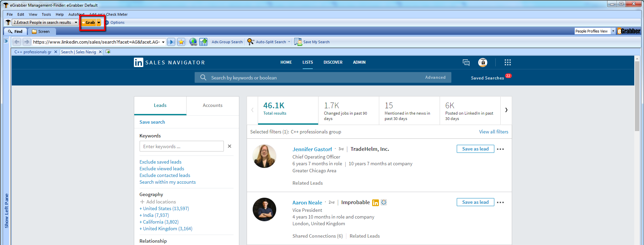This screenshot has height=245, width=644.
Task: Click the Advanced search link
Action: pyautogui.click(x=435, y=77)
